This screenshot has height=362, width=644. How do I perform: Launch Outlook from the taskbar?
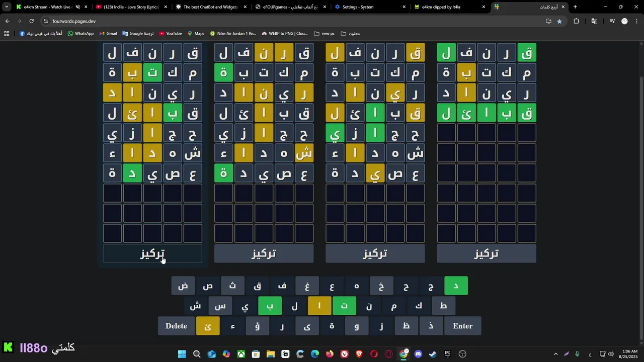point(212,354)
